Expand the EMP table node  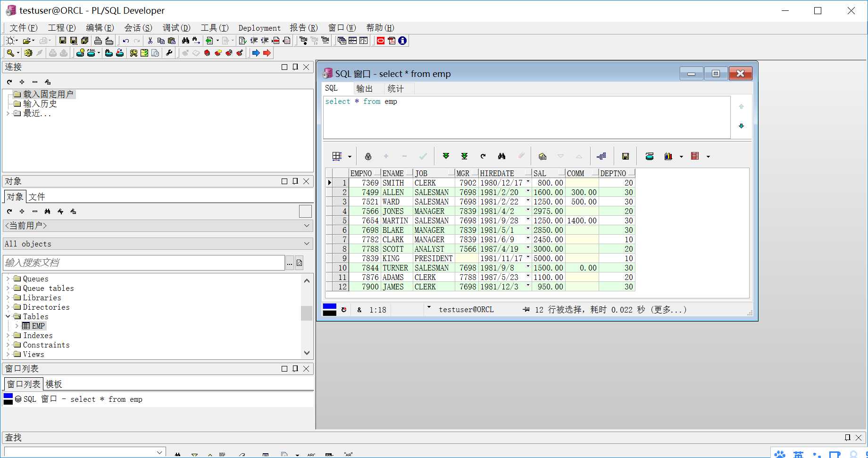coord(17,326)
